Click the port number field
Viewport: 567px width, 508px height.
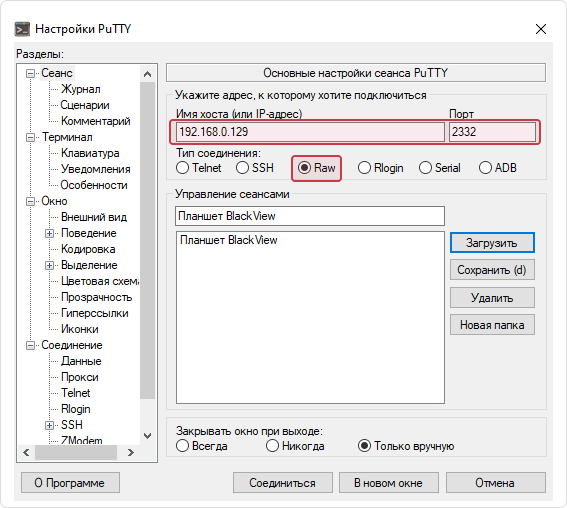492,132
